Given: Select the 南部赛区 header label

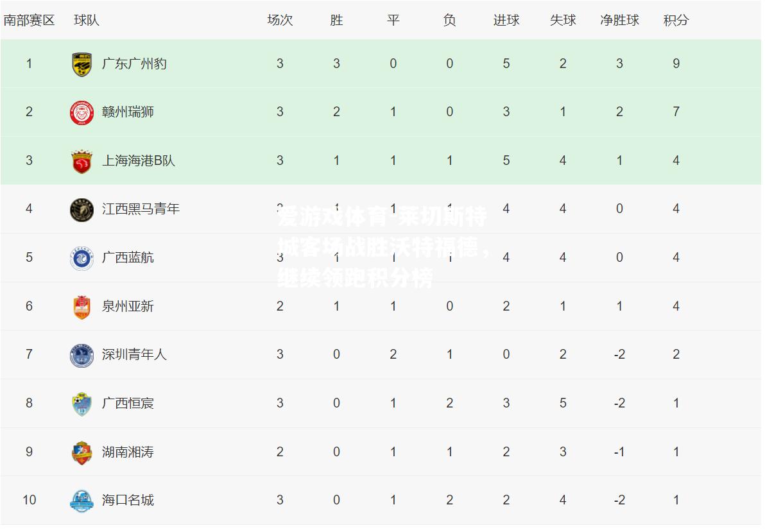Looking at the screenshot, I should 29,20.
